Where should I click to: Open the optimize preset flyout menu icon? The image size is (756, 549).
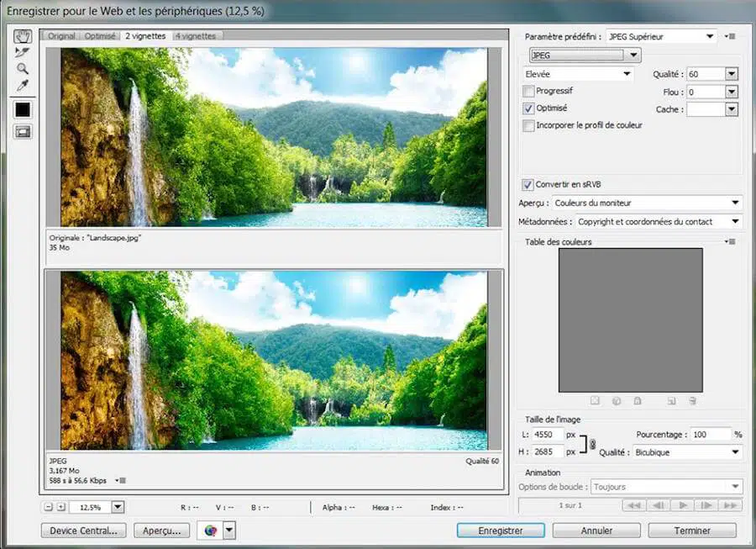[x=732, y=37]
